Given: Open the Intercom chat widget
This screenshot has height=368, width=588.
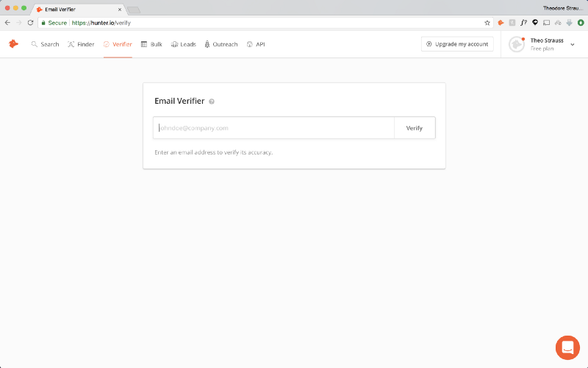Looking at the screenshot, I should 567,347.
